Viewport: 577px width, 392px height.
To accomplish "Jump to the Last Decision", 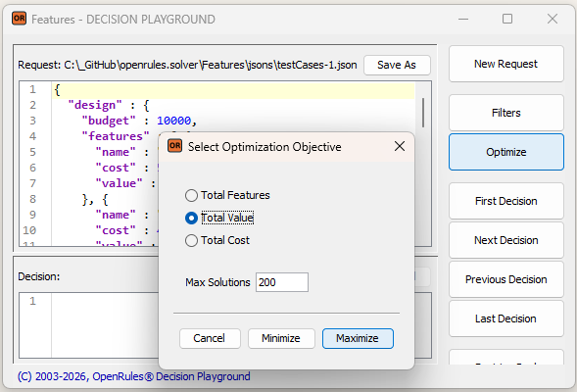I will (506, 318).
